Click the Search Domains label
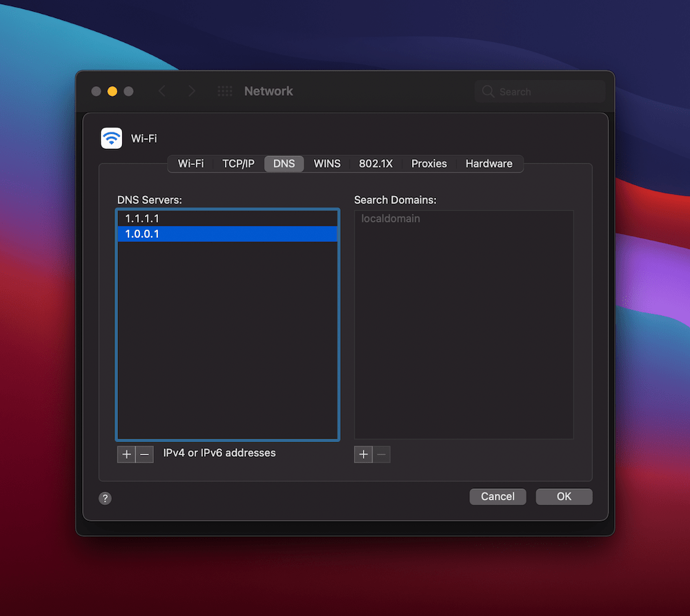 pos(395,200)
